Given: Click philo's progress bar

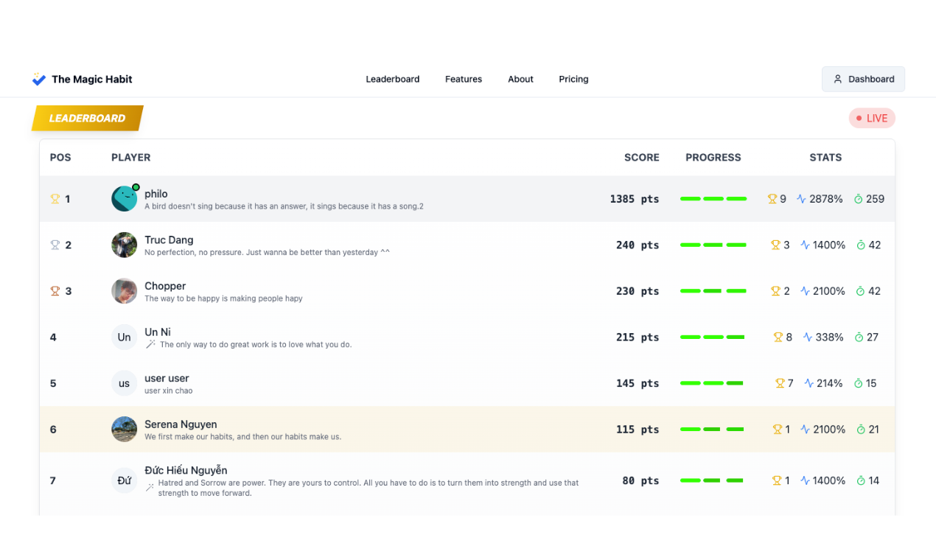Looking at the screenshot, I should (713, 199).
